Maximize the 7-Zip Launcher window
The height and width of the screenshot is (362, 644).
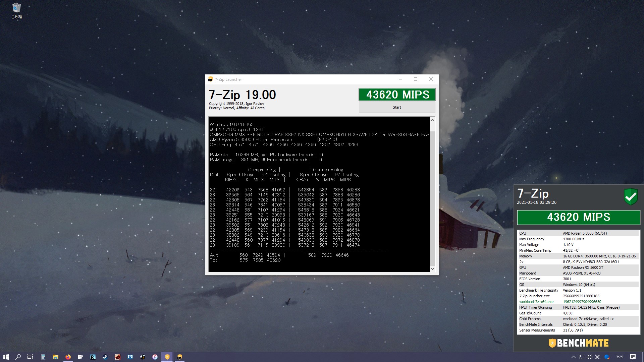click(416, 79)
